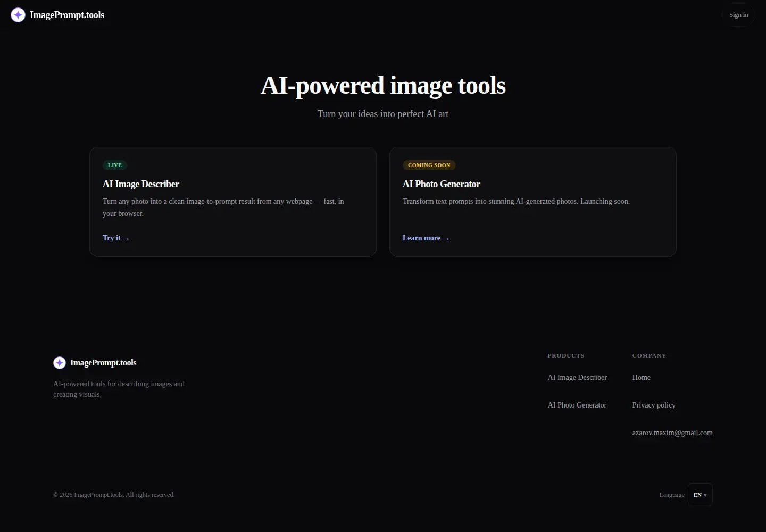
Task: Click the LIVE badge
Action: [115, 165]
